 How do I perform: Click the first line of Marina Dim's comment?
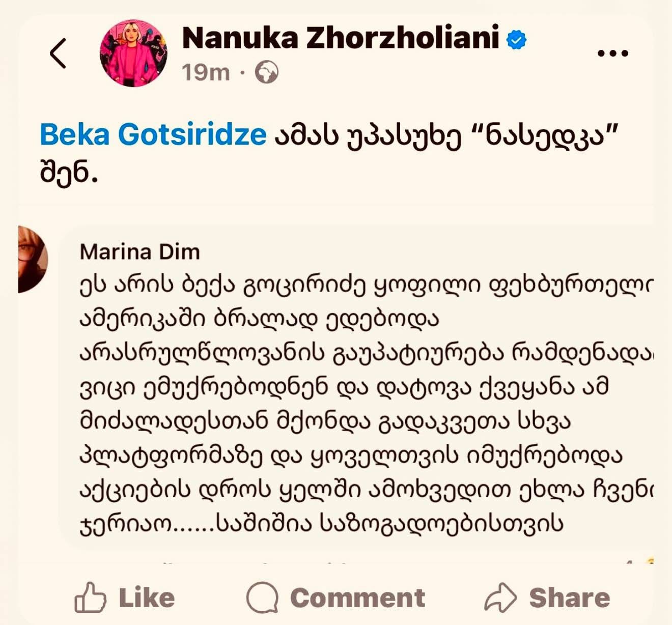coord(364,286)
